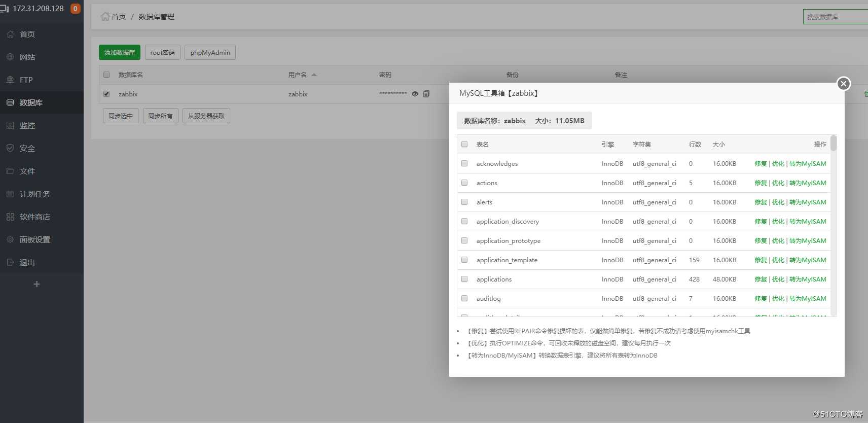This screenshot has height=423, width=868.
Task: Check the application_template table checkbox
Action: [464, 260]
